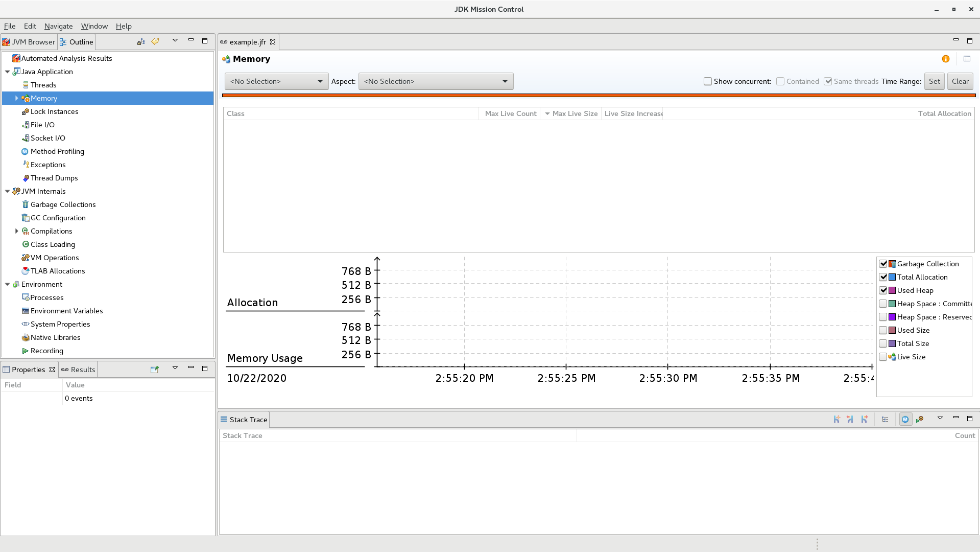Open the Navigate menu
Viewport: 980px width, 552px height.
click(58, 26)
